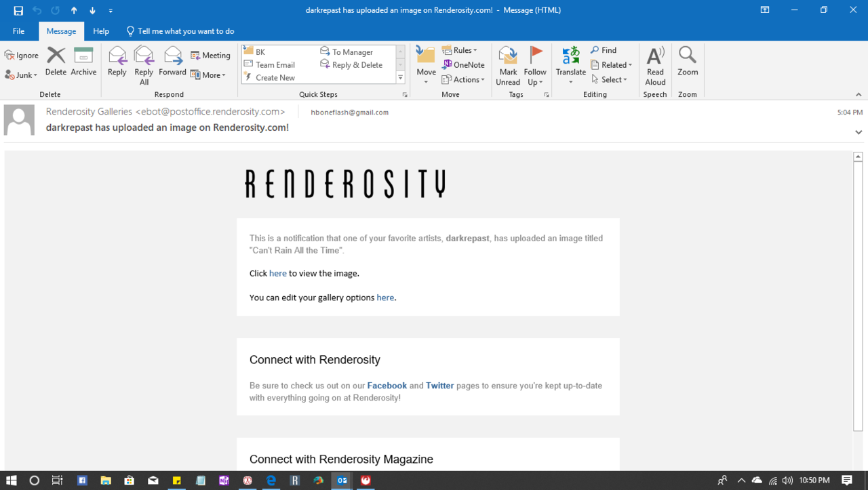Reply to the Renderosity email
The image size is (868, 490).
pos(117,62)
